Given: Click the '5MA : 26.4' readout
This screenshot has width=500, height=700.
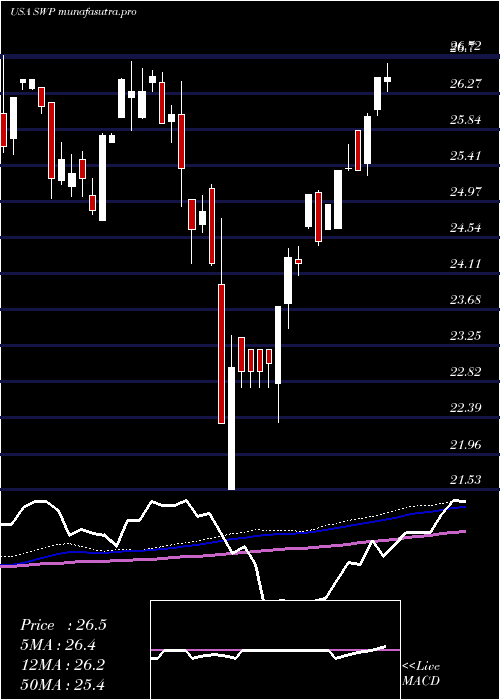Looking at the screenshot, I should 58,645.
